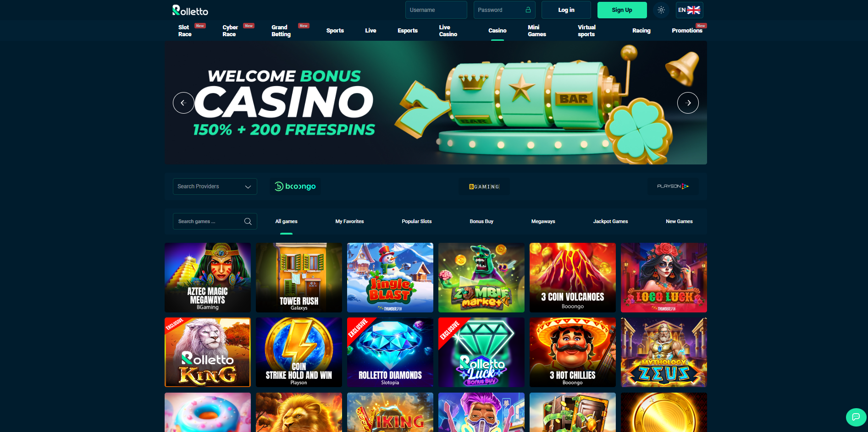Image resolution: width=868 pixels, height=432 pixels.
Task: Filter by BGaming provider logo
Action: [x=484, y=186]
